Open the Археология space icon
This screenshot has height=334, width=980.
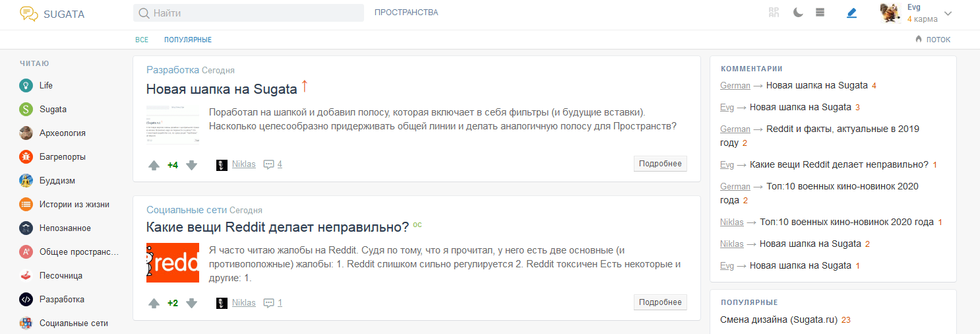pos(26,133)
